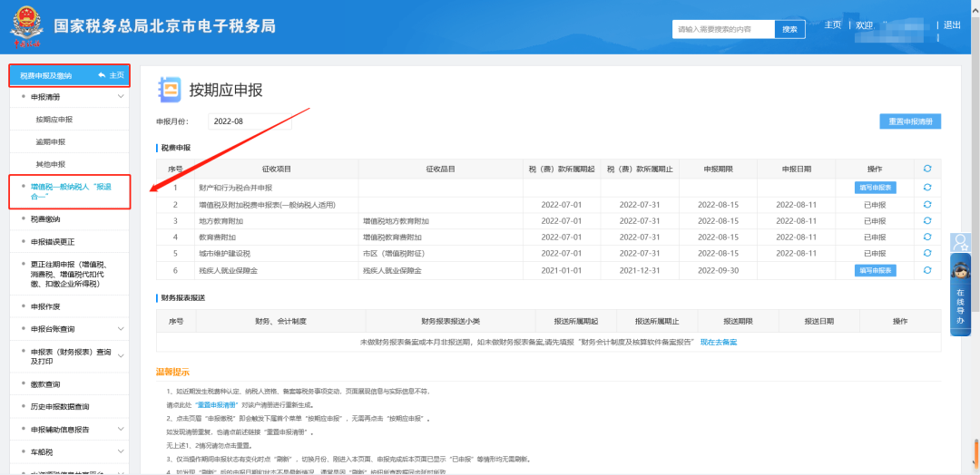
Task: Collapse the 申报清册 sidebar section
Action: coord(121,96)
